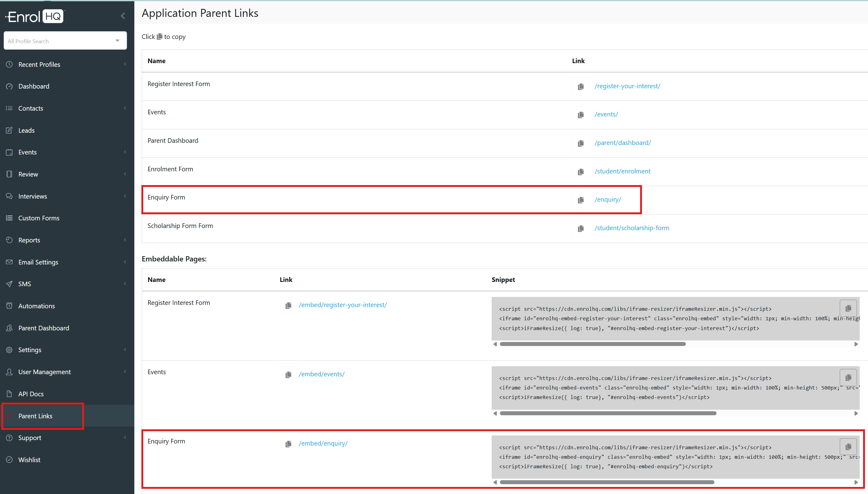Copy the Events embed snippet code

[848, 377]
